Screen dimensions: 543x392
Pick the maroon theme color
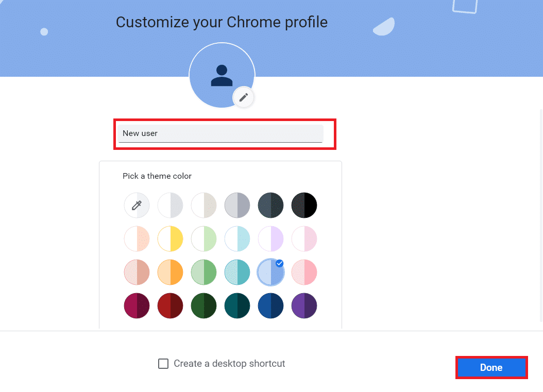(137, 305)
